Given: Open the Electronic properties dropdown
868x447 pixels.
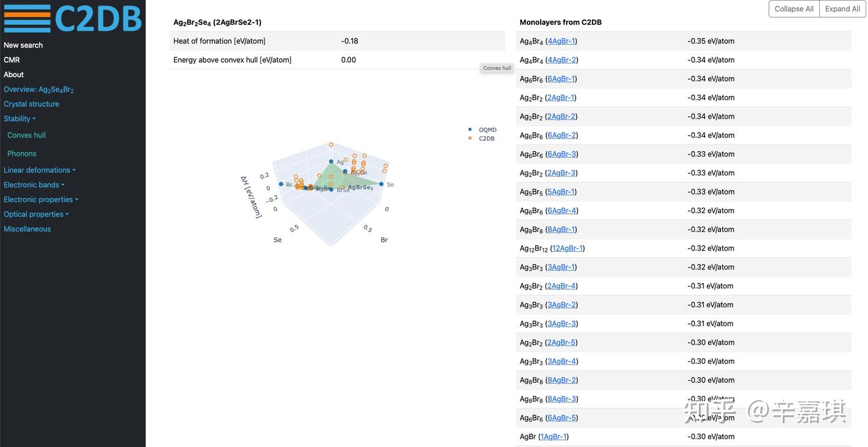Looking at the screenshot, I should coord(40,199).
